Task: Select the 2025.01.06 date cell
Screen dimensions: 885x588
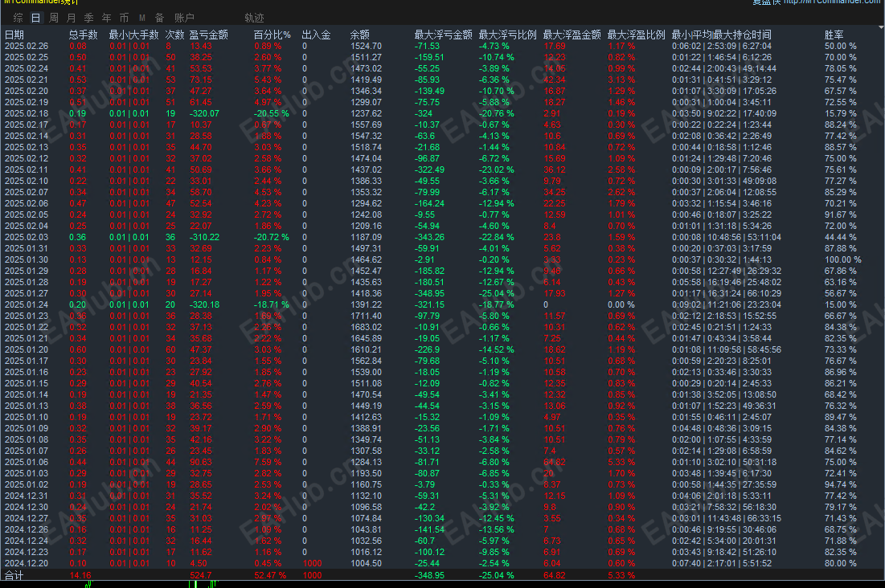Action: (x=27, y=462)
